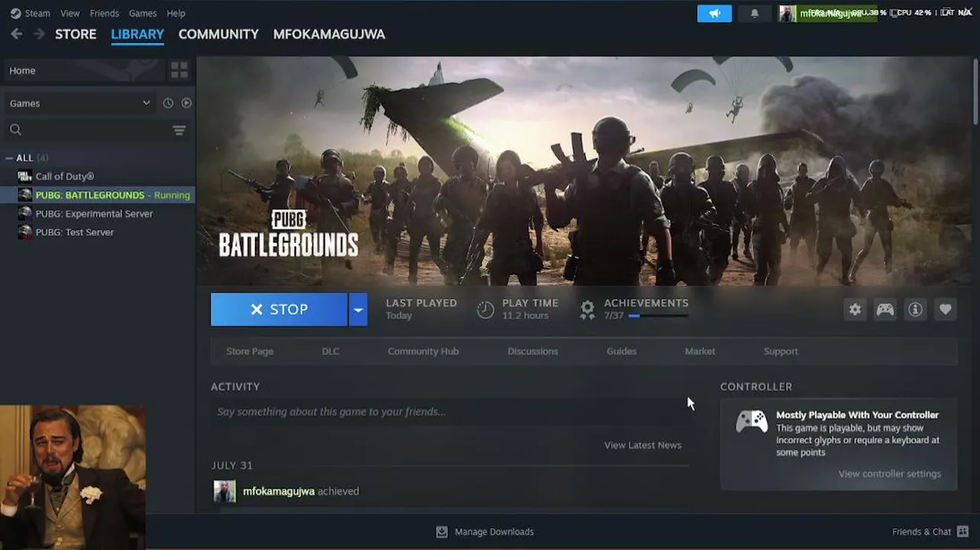Click View Latest News

pos(643,445)
